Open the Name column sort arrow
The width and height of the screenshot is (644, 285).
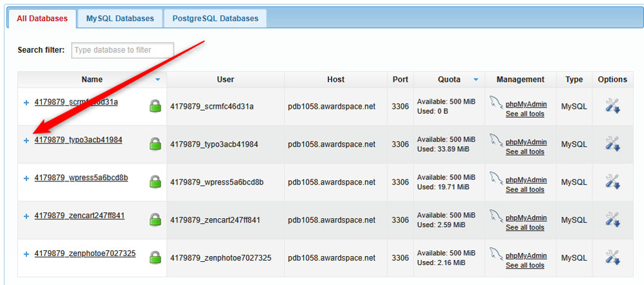coord(158,80)
